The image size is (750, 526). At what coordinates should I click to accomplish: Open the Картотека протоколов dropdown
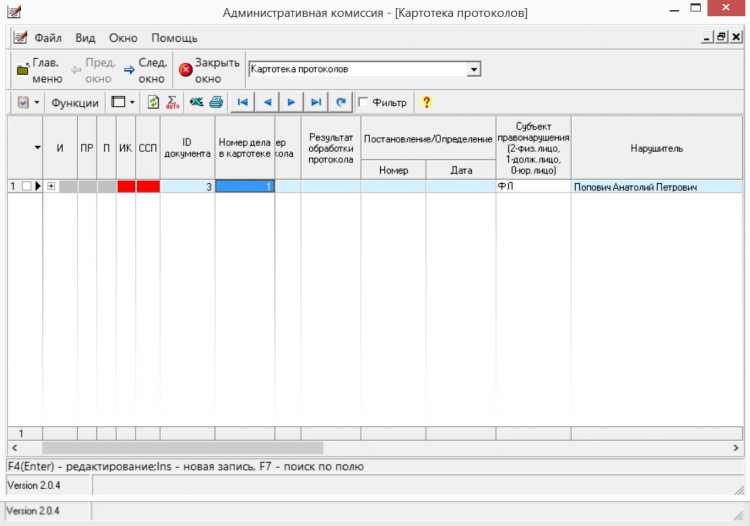(474, 69)
